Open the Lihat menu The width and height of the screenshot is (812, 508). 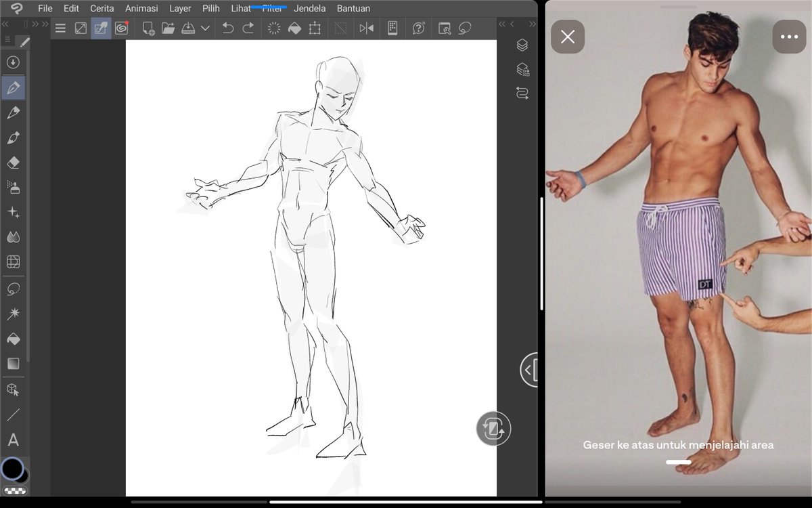(241, 9)
